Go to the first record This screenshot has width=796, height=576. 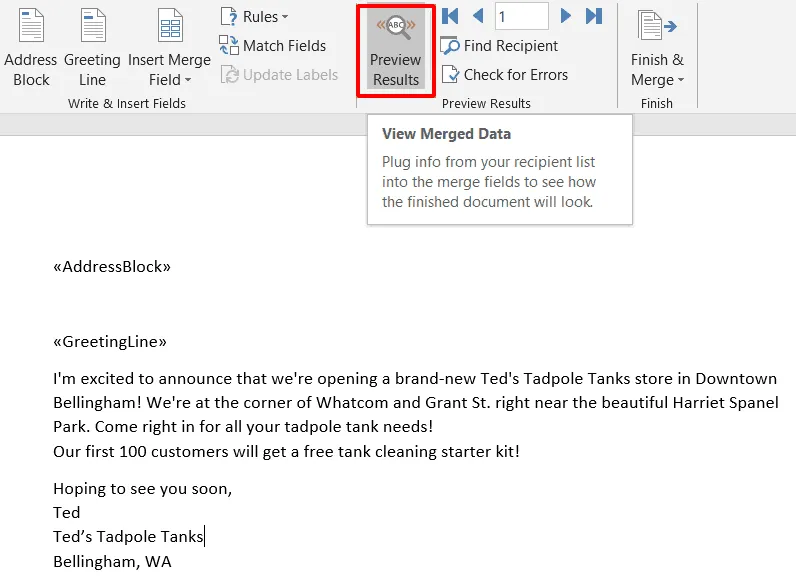coord(450,16)
